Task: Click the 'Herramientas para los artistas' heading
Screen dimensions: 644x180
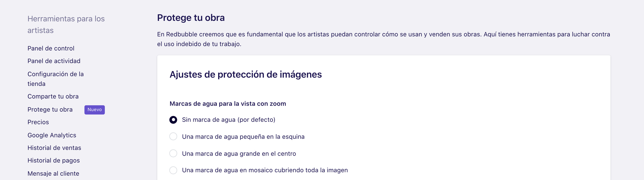Action: coord(66,25)
